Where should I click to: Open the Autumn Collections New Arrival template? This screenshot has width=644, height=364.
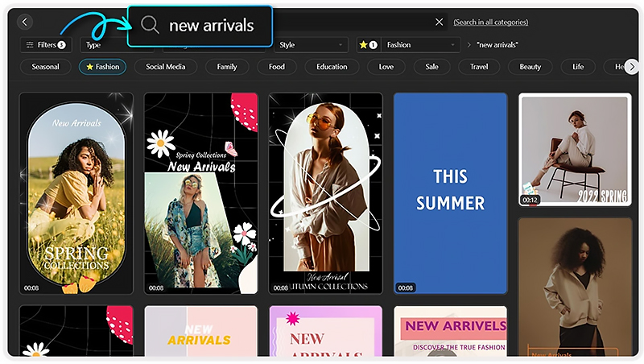[326, 193]
